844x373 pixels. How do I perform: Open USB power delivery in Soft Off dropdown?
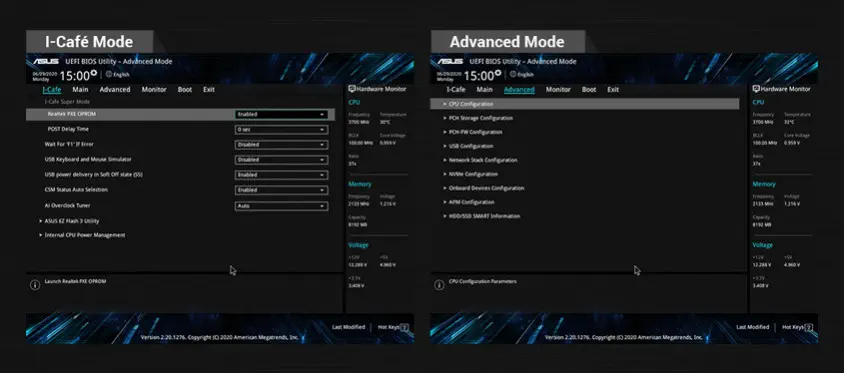(282, 175)
